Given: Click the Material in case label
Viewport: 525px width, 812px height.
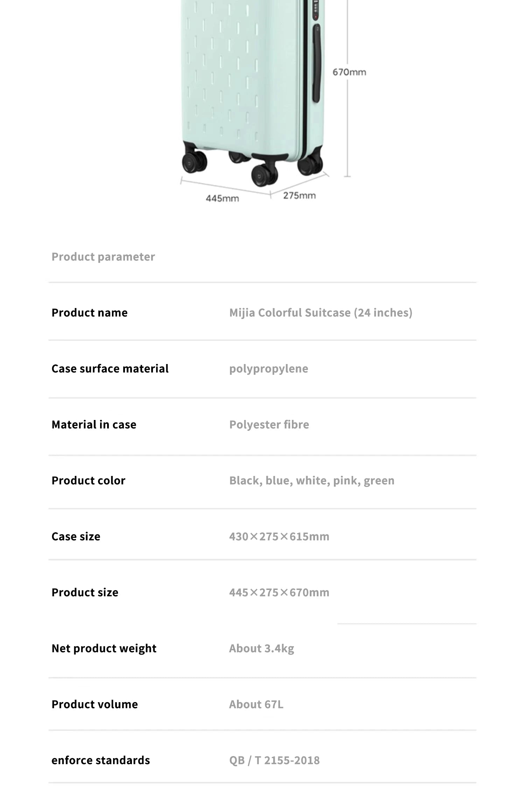Looking at the screenshot, I should 94,425.
